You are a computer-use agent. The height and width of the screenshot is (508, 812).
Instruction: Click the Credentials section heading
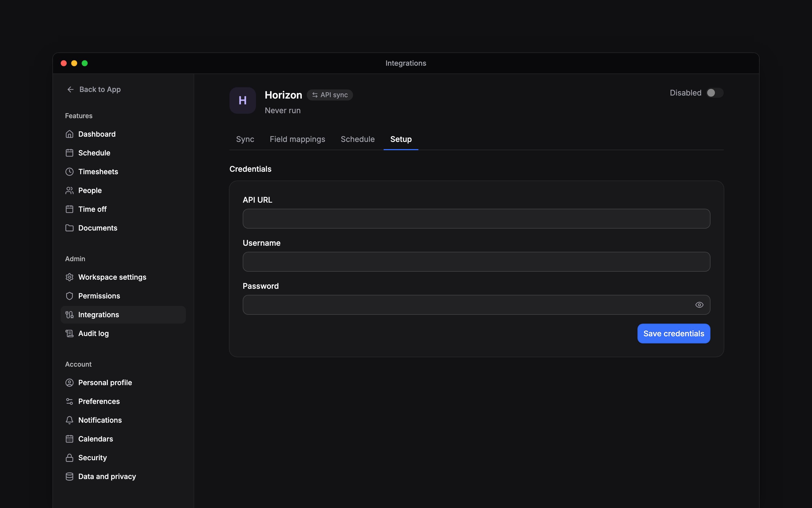250,169
